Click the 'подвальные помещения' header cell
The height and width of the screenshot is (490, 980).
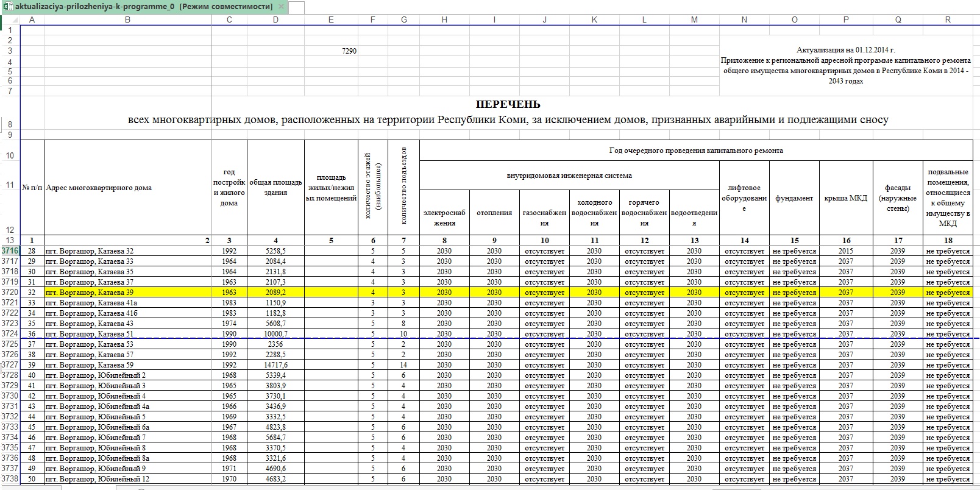(948, 198)
